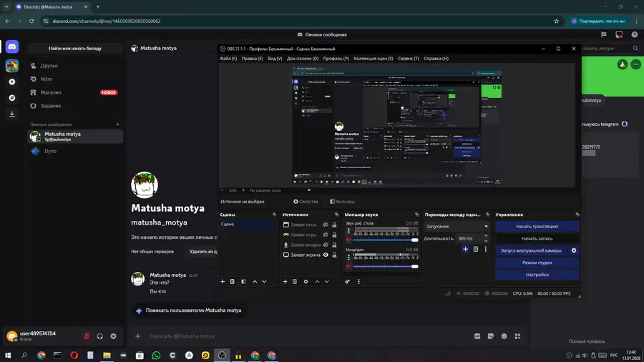The width and height of the screenshot is (644, 362).
Task: Pop out the Источники dock panel
Action: pos(337,215)
